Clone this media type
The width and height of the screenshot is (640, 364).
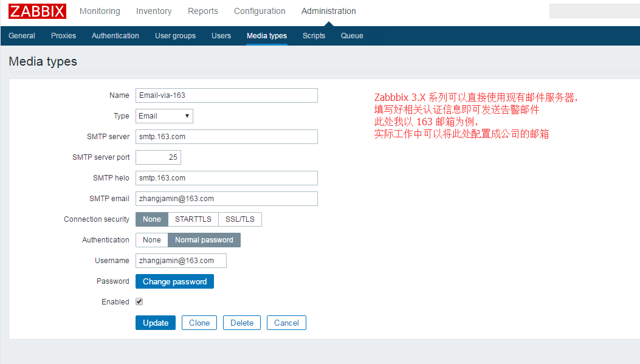click(x=199, y=323)
